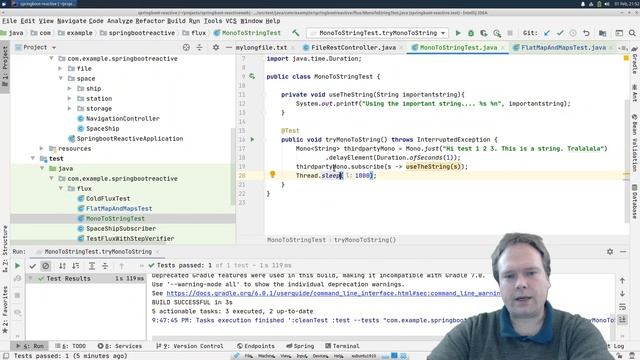Image resolution: width=640 pixels, height=360 pixels.
Task: Select ColdFluxTest in project tree
Action: coord(108,198)
